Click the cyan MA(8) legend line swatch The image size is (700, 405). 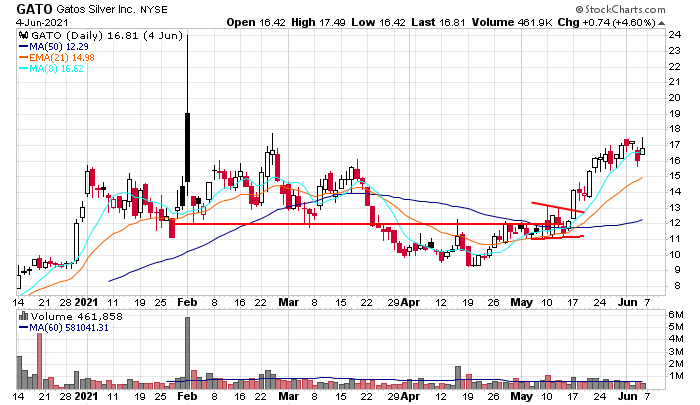[x=24, y=69]
